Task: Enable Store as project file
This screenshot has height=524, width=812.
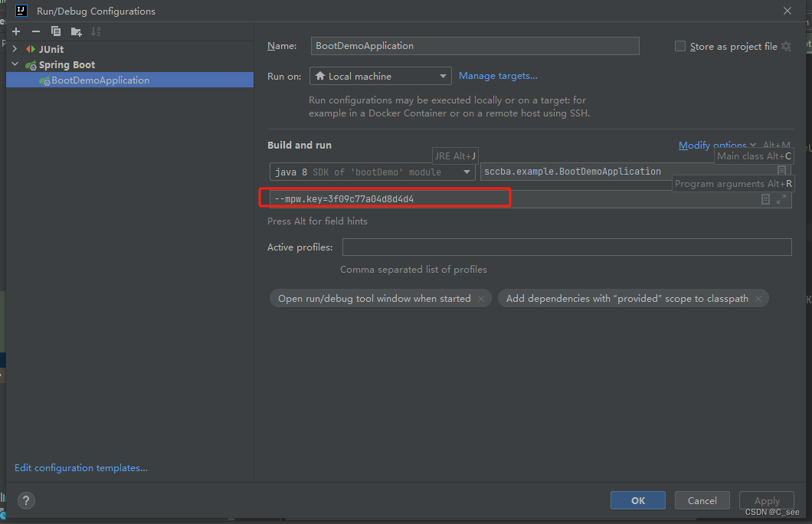Action: pos(679,46)
